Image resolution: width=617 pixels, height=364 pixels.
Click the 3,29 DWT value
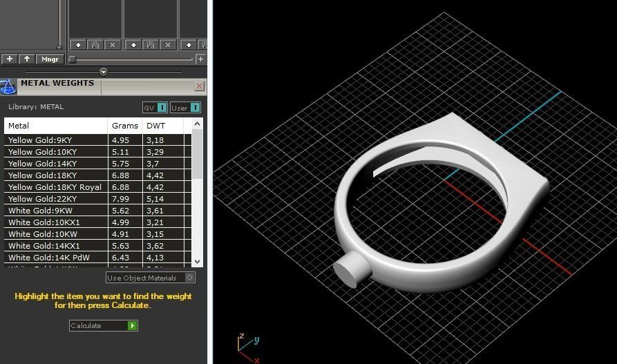point(155,152)
